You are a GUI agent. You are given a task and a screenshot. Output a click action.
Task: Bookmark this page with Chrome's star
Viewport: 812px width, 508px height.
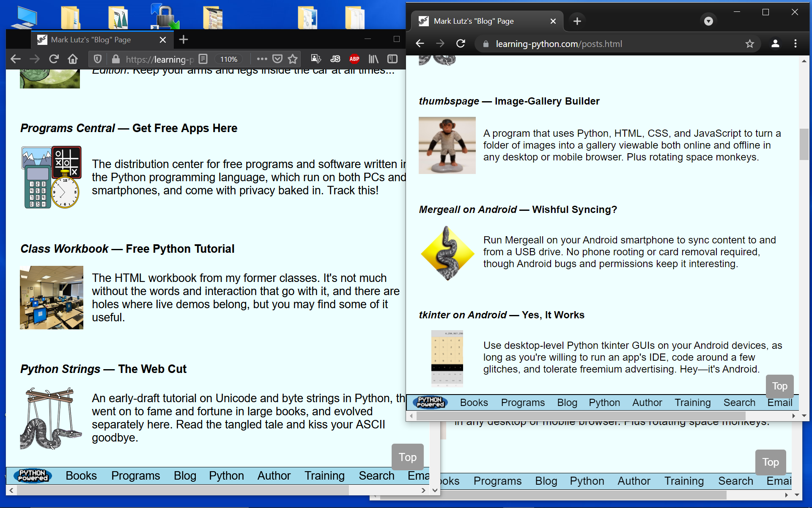pyautogui.click(x=750, y=44)
